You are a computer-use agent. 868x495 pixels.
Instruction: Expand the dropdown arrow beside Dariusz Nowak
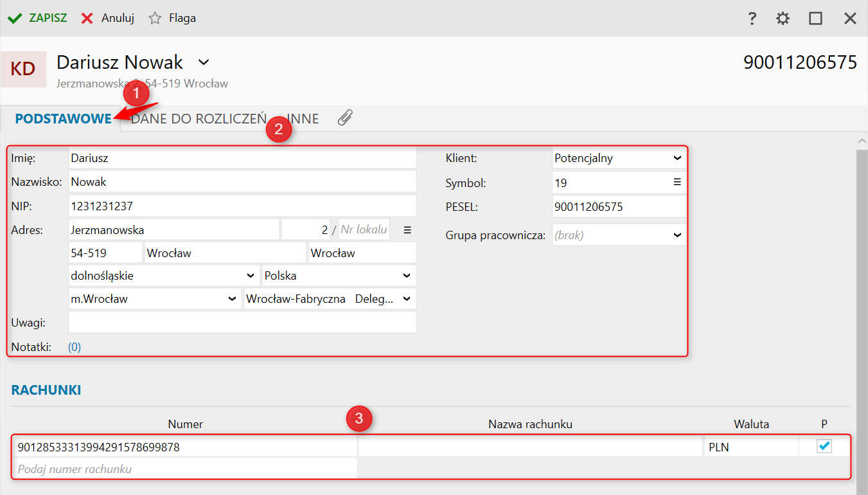204,62
